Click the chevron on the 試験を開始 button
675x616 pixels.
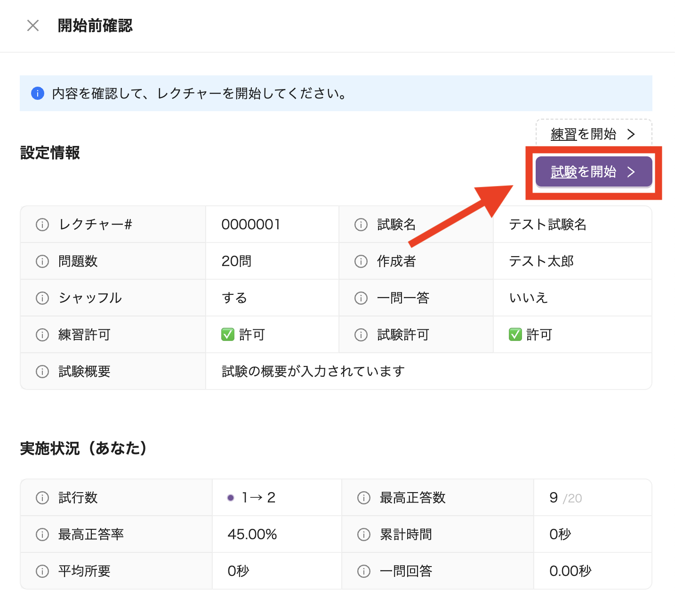tap(631, 172)
